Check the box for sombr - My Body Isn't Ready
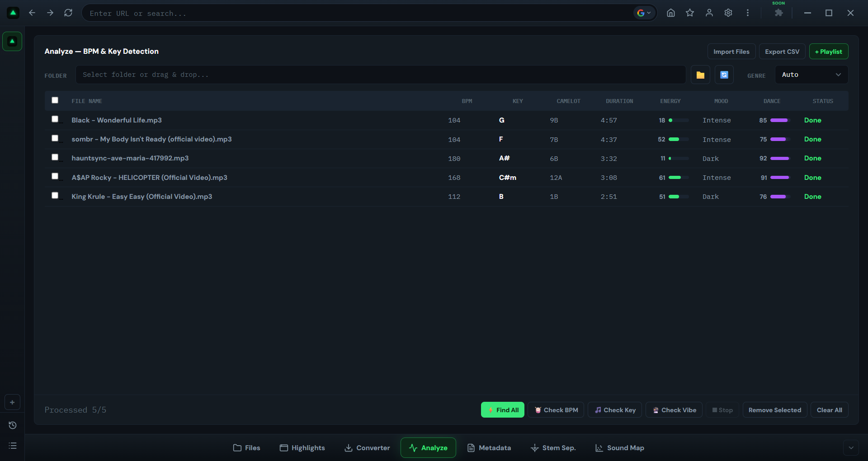This screenshot has height=461, width=868. click(55, 138)
